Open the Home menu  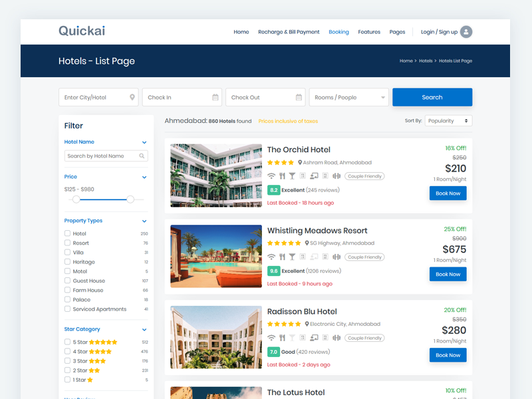(x=241, y=32)
